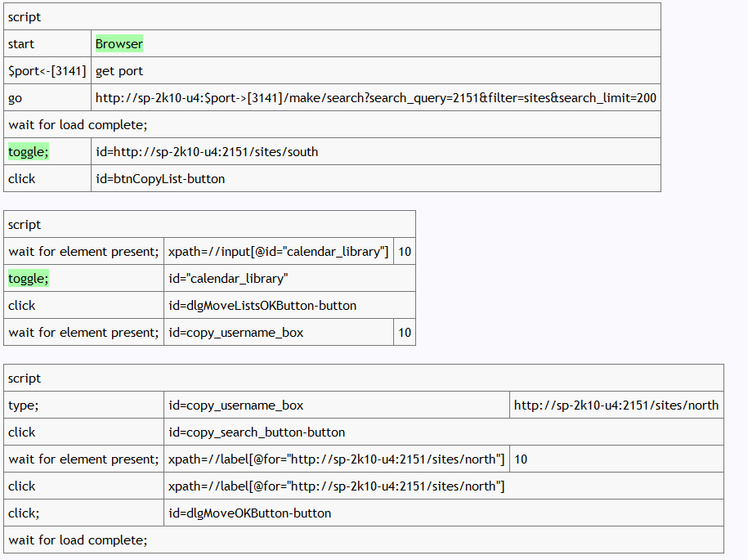Select the xpath label cell in the wait row
748x560 pixels.
(x=336, y=459)
